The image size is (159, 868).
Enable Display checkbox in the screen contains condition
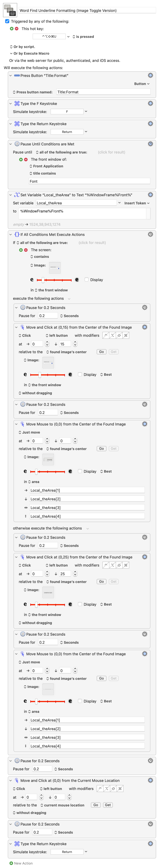(86, 280)
